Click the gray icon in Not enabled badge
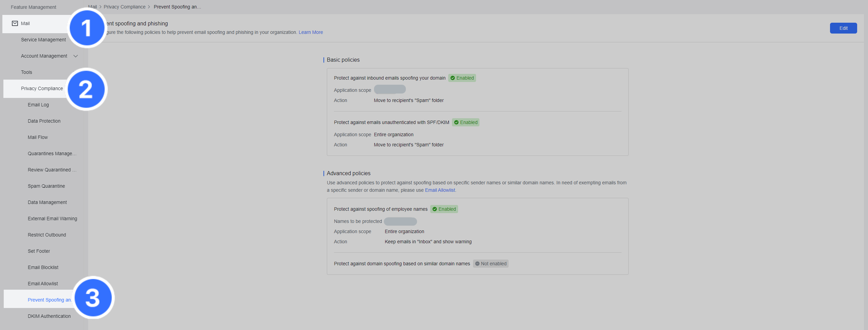This screenshot has height=330, width=868. (x=477, y=264)
